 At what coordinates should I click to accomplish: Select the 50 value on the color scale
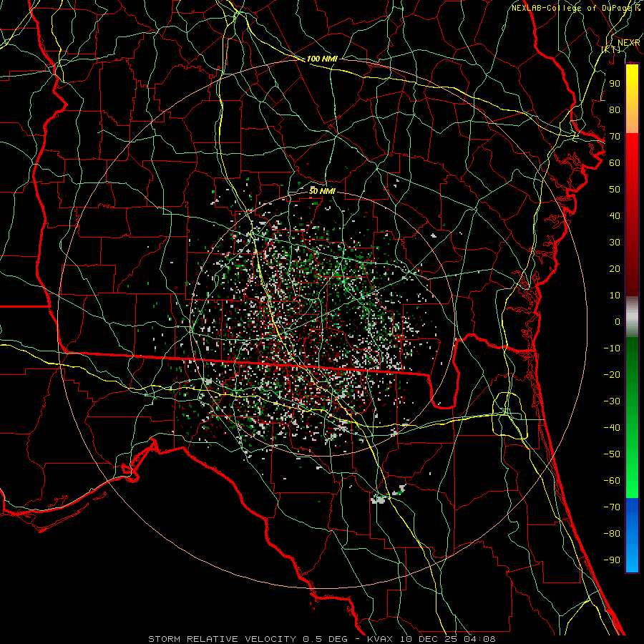[615, 190]
